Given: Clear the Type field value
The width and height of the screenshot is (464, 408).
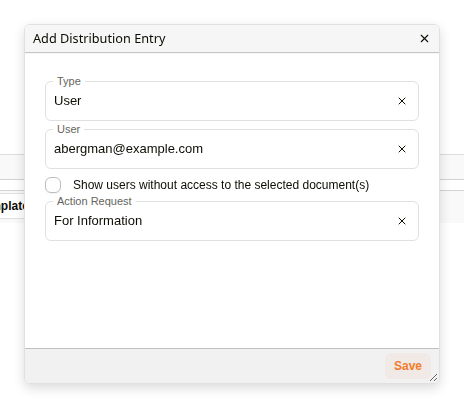Looking at the screenshot, I should [x=402, y=101].
